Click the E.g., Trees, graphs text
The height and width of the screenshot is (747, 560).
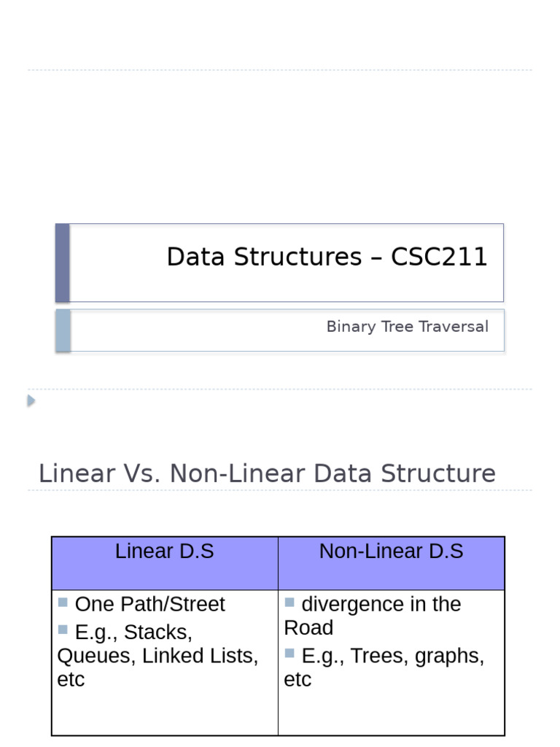click(x=392, y=656)
